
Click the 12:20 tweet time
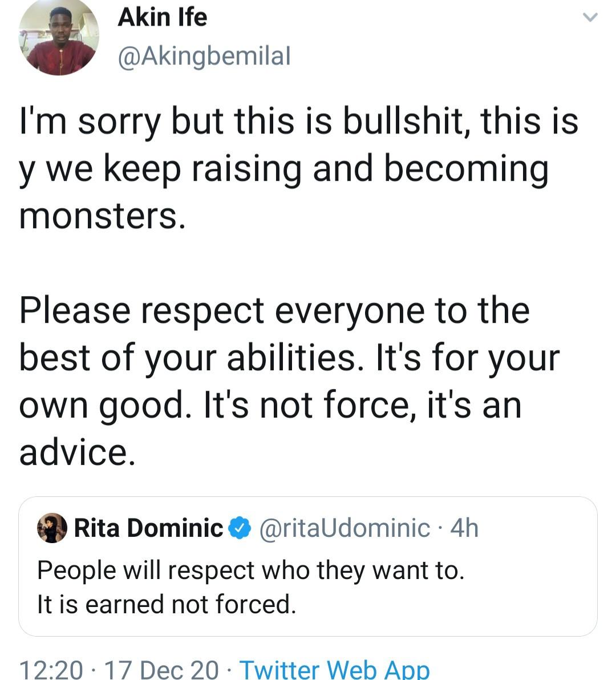[x=51, y=669]
